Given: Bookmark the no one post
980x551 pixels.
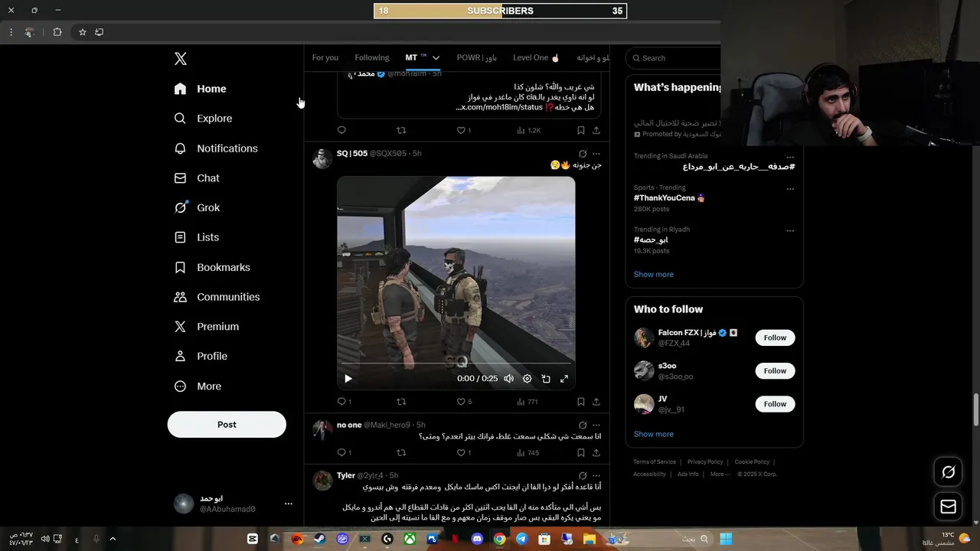Looking at the screenshot, I should 581,453.
